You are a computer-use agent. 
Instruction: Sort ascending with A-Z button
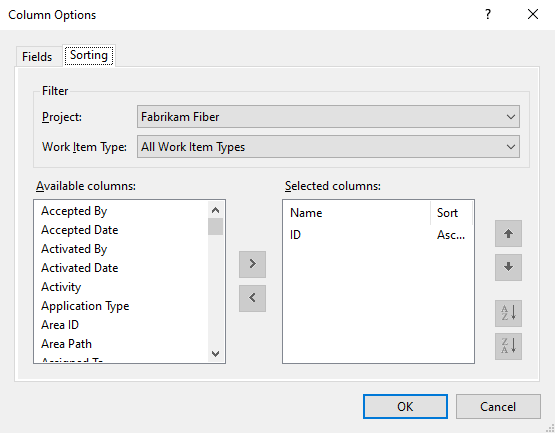click(x=508, y=313)
